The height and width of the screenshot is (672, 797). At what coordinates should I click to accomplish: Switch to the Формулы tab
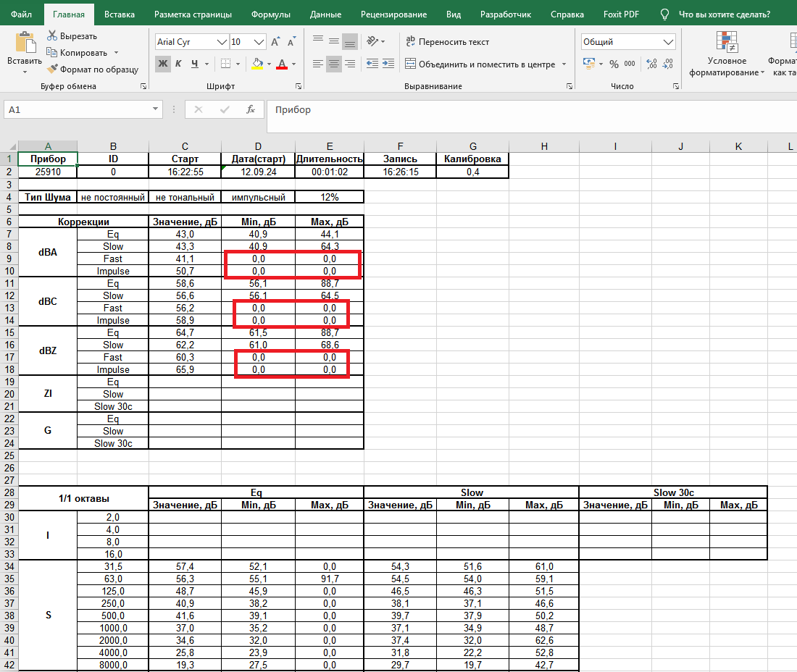(x=271, y=14)
